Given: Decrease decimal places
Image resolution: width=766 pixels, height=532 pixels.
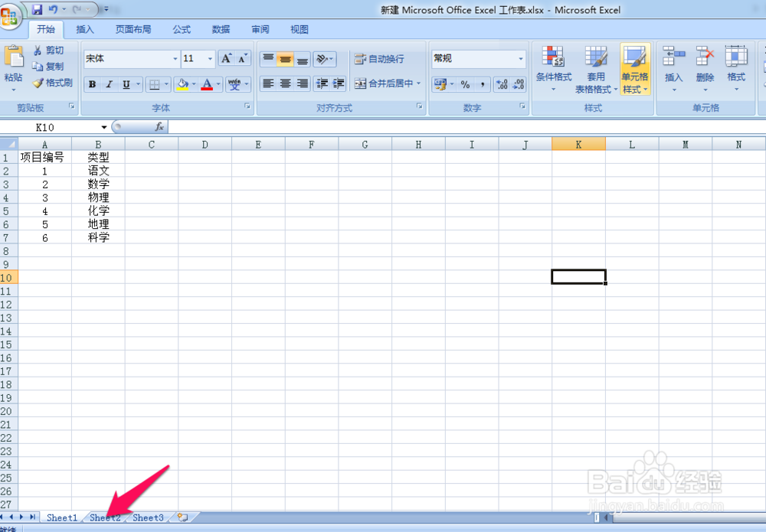Looking at the screenshot, I should [x=519, y=84].
